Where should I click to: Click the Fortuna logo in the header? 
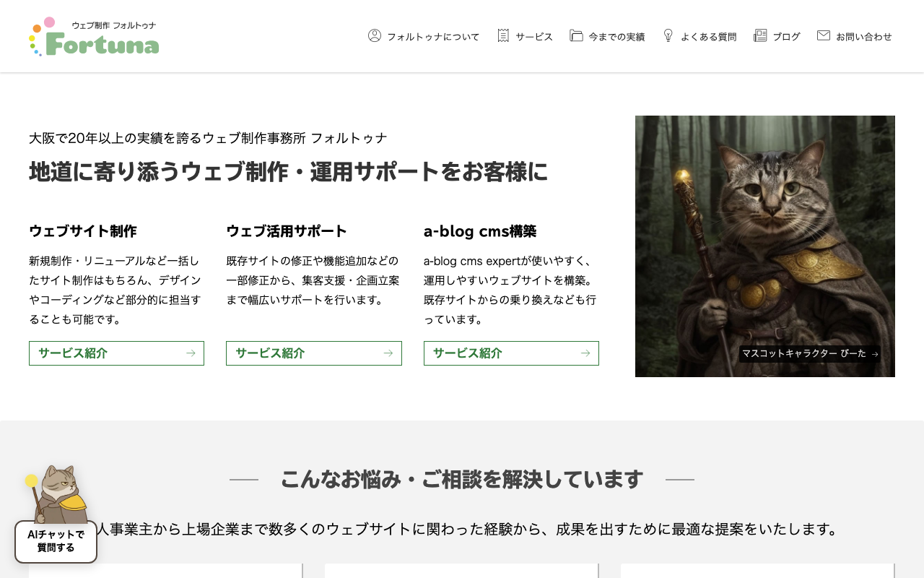(94, 36)
